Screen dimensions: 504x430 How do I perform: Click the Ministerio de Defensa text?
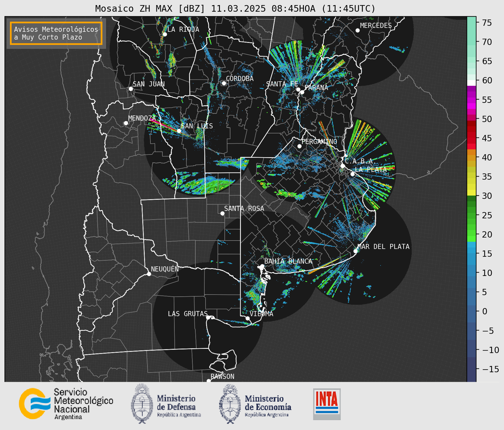179,406
